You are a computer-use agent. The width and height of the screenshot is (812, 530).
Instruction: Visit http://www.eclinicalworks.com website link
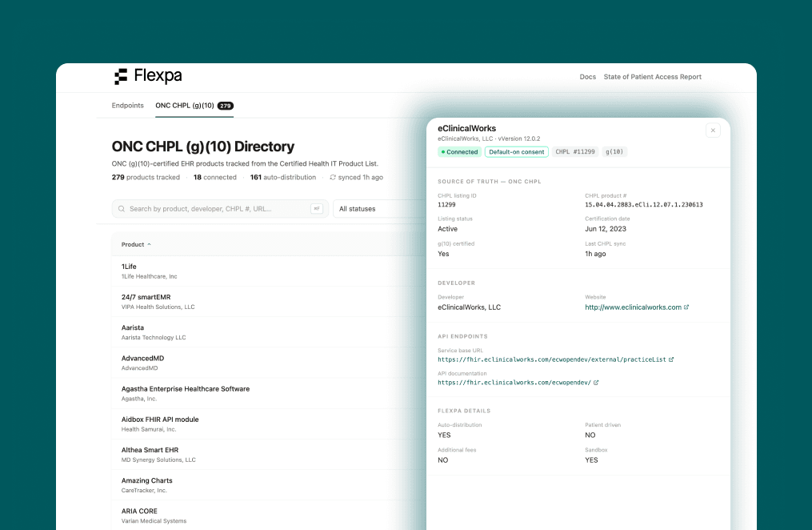(633, 307)
